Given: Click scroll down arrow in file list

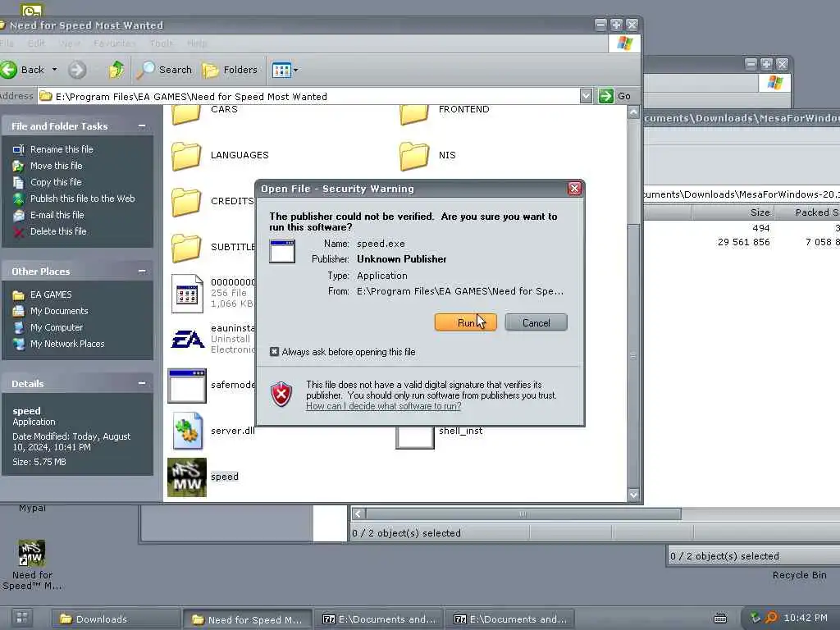Looking at the screenshot, I should click(x=633, y=495).
